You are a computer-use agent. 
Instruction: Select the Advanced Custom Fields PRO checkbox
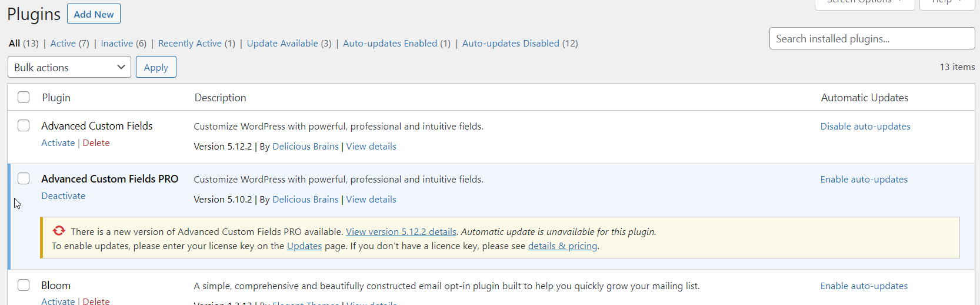24,178
